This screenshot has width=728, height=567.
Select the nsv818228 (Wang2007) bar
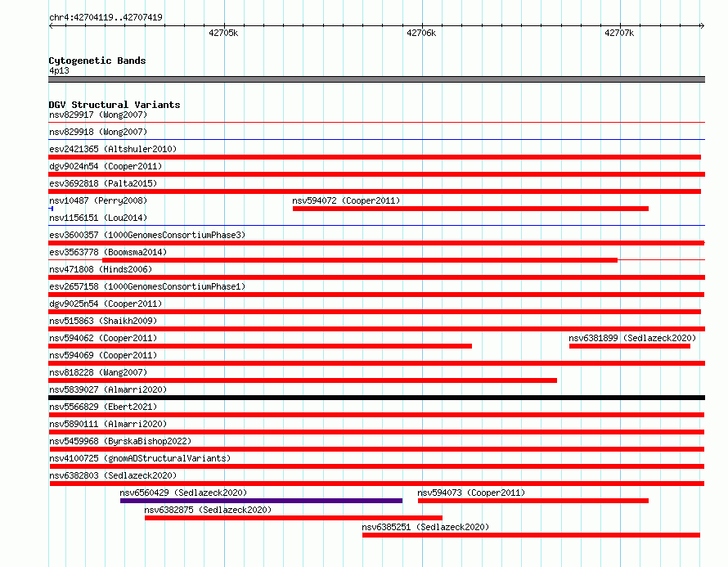pos(303,380)
